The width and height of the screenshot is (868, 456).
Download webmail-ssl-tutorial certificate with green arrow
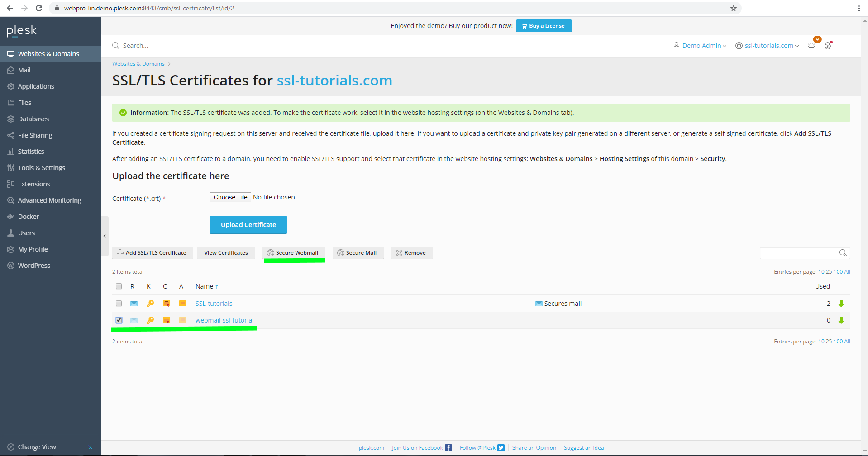[841, 320]
